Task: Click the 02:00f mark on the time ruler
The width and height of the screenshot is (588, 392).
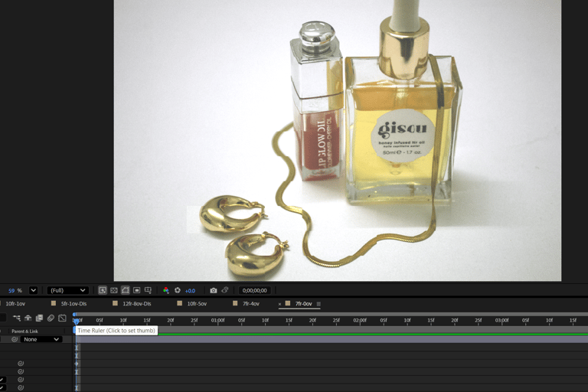Action: click(360, 320)
